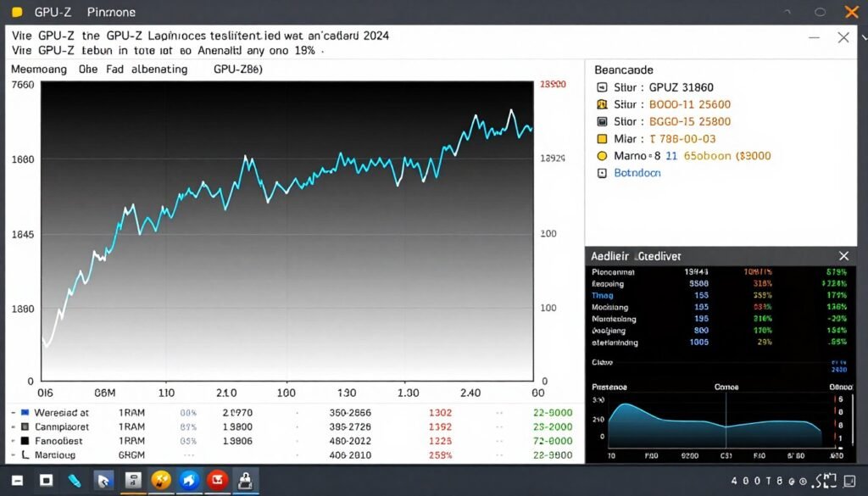Click the warning icon beside BOOO-11 25600

pyautogui.click(x=602, y=104)
